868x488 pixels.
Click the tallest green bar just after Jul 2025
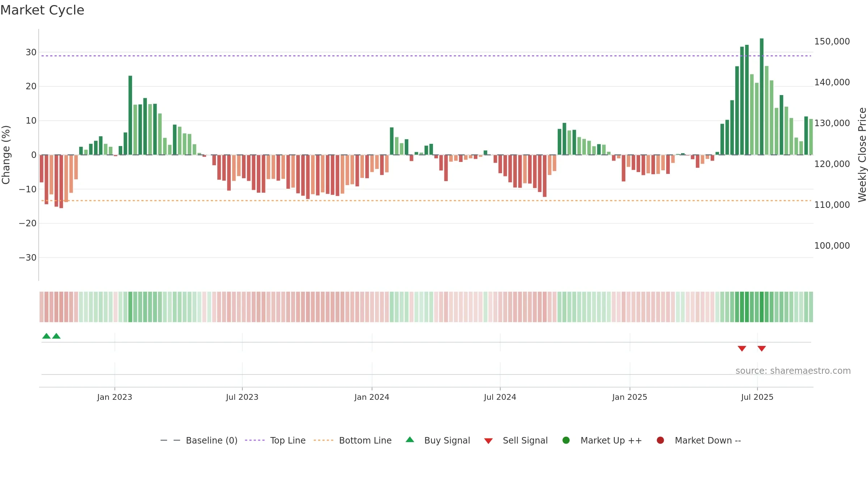point(762,97)
